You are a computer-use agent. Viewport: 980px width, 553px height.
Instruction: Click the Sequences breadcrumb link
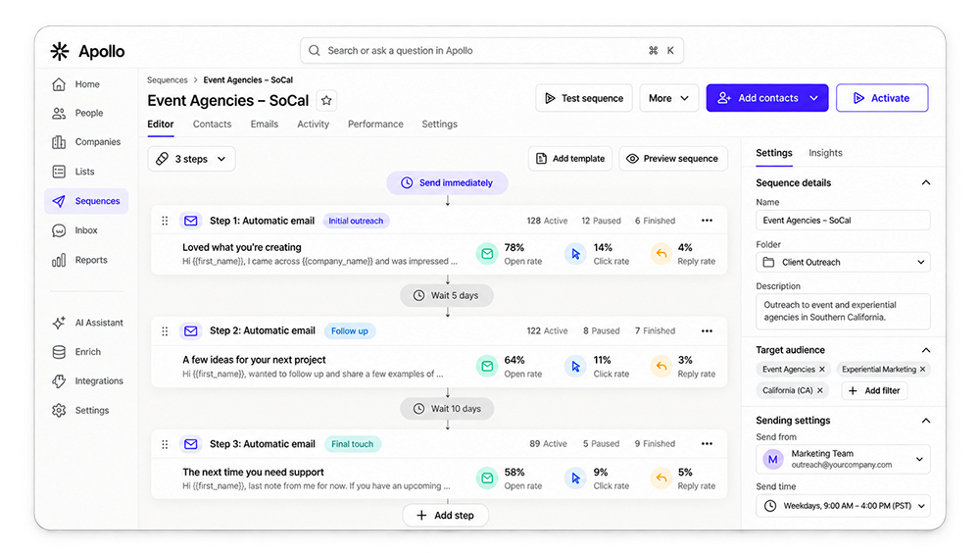tap(167, 80)
